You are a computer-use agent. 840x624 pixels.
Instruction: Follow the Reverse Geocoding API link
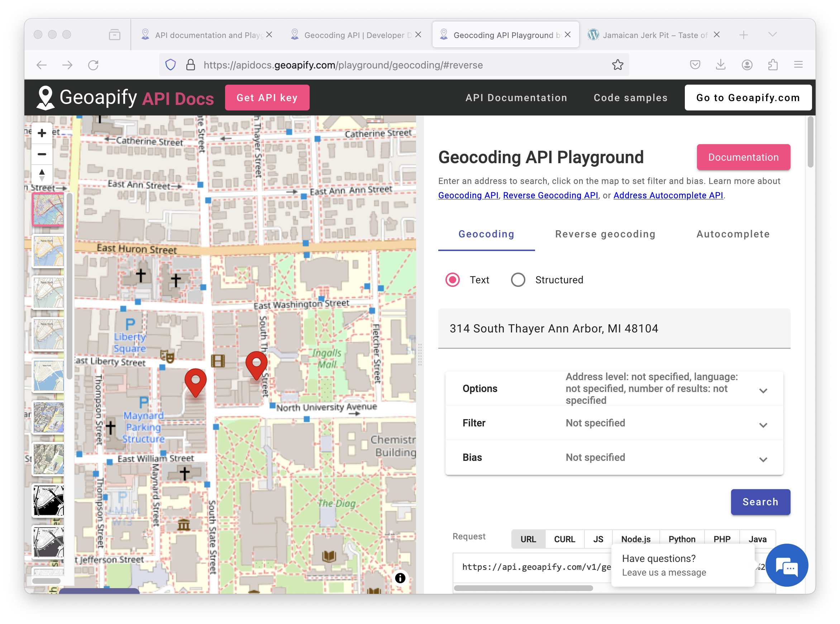(x=550, y=195)
